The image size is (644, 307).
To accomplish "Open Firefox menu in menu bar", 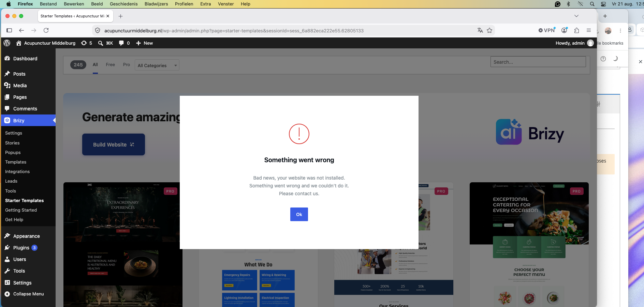I will tap(25, 4).
